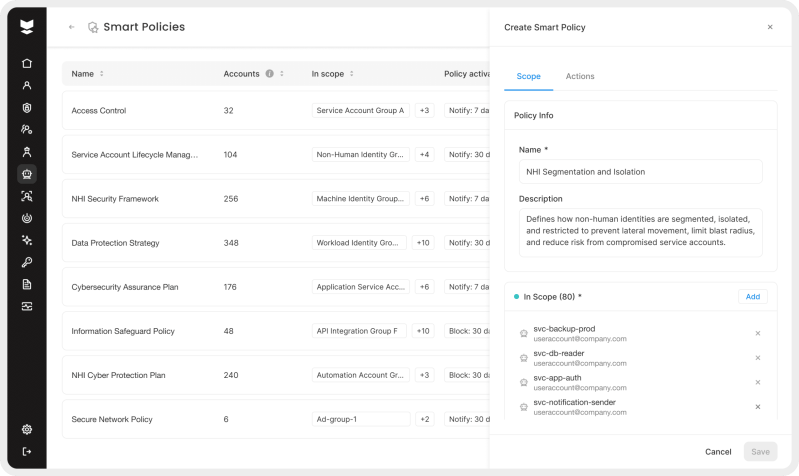
Task: Remove svc-notification-sender from scope
Action: tap(758, 407)
